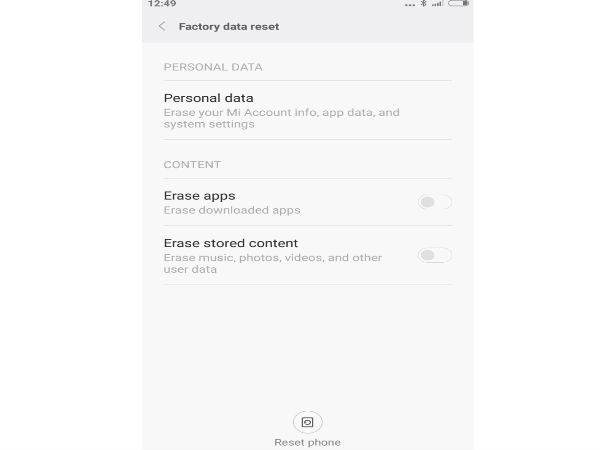Enable the Erase apps toggle
Viewport: 600px width, 450px height.
434,202
